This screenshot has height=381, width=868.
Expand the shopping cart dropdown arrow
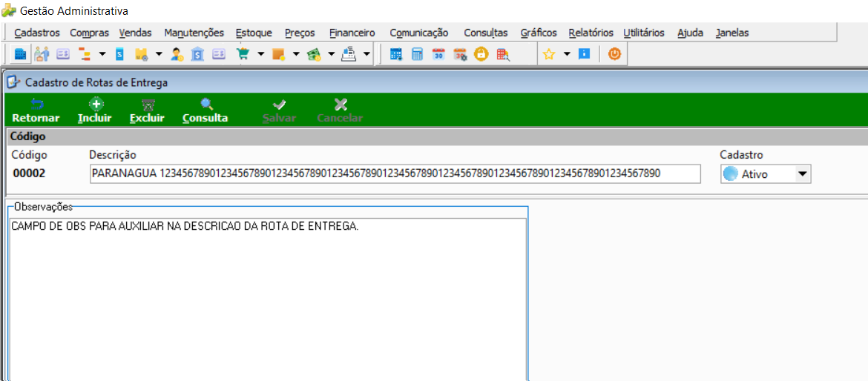260,54
